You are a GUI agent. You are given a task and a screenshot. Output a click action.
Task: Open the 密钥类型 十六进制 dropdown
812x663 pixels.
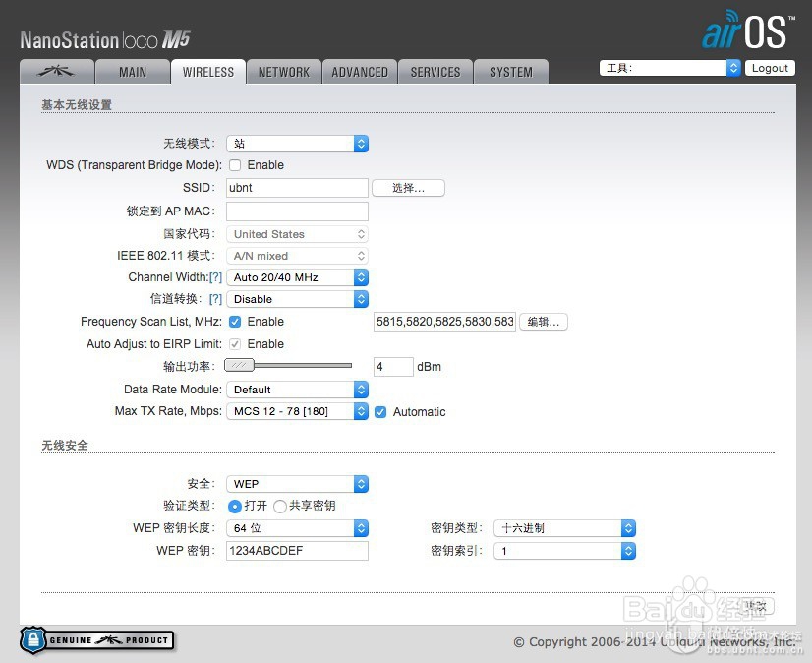pos(564,528)
